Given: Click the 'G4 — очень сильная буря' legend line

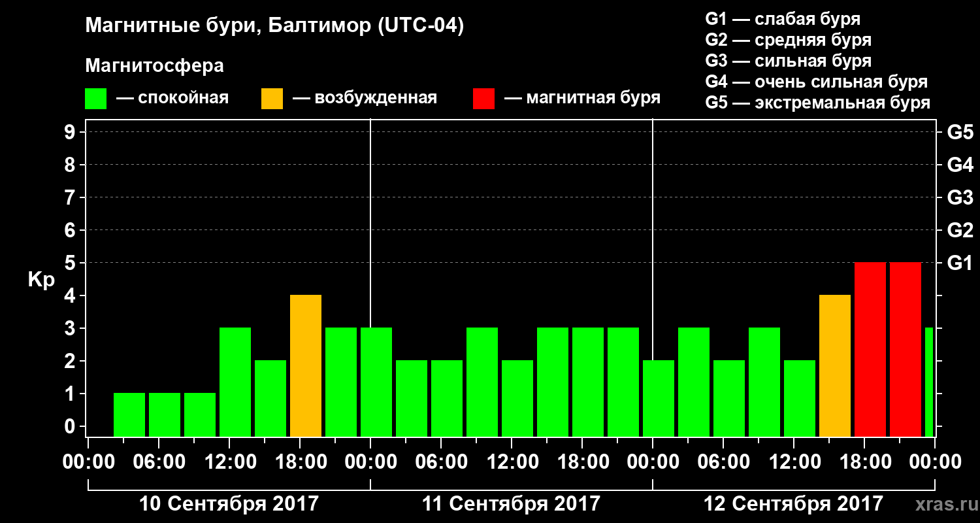Looking at the screenshot, I should (x=816, y=82).
